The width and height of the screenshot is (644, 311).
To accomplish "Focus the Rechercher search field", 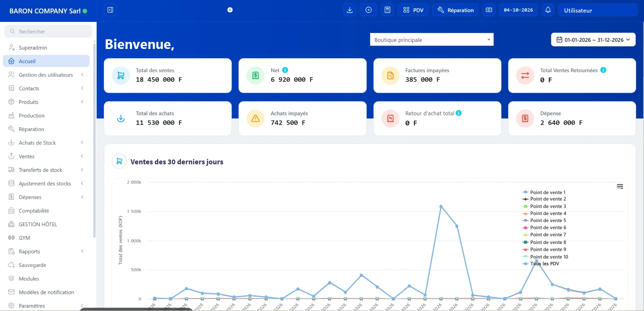I will pos(48,31).
